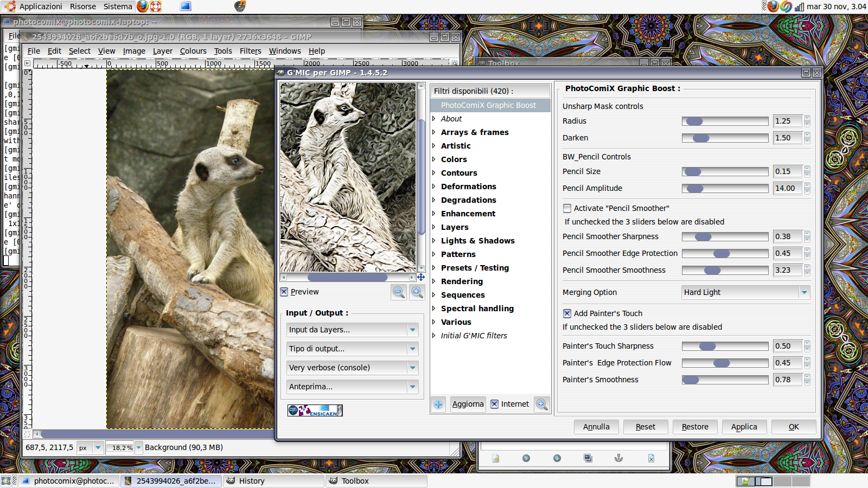Expand the Deformations filter category
Screen dimensions: 868x488
click(434, 187)
